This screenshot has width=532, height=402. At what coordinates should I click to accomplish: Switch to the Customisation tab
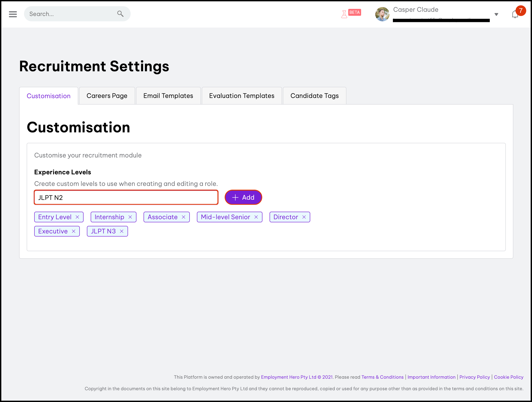(49, 96)
